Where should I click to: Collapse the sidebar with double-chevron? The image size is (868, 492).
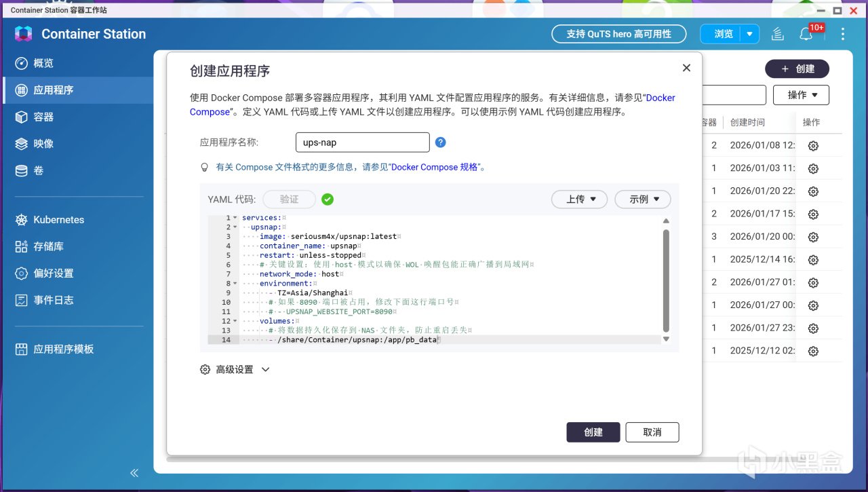click(134, 473)
